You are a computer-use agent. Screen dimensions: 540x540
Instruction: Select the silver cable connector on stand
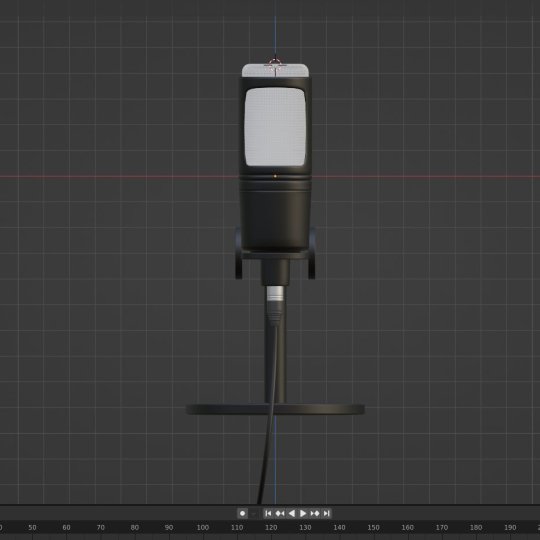(275, 294)
